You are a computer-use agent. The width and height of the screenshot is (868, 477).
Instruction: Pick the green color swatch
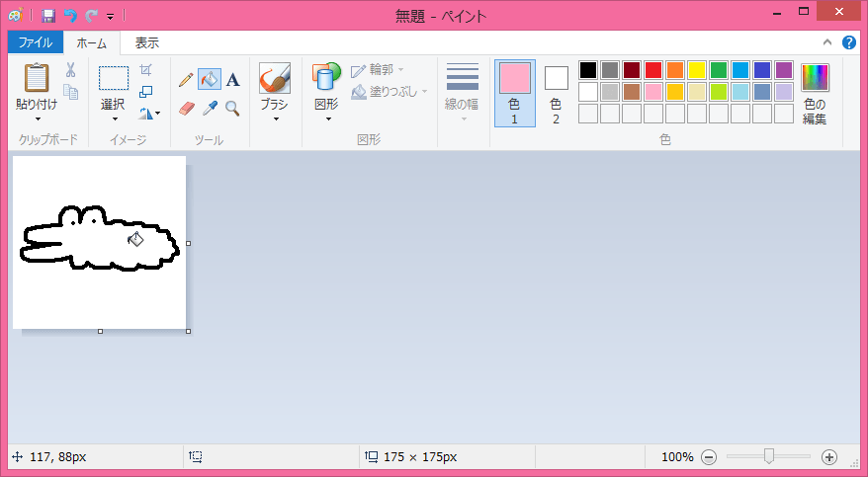coord(719,70)
